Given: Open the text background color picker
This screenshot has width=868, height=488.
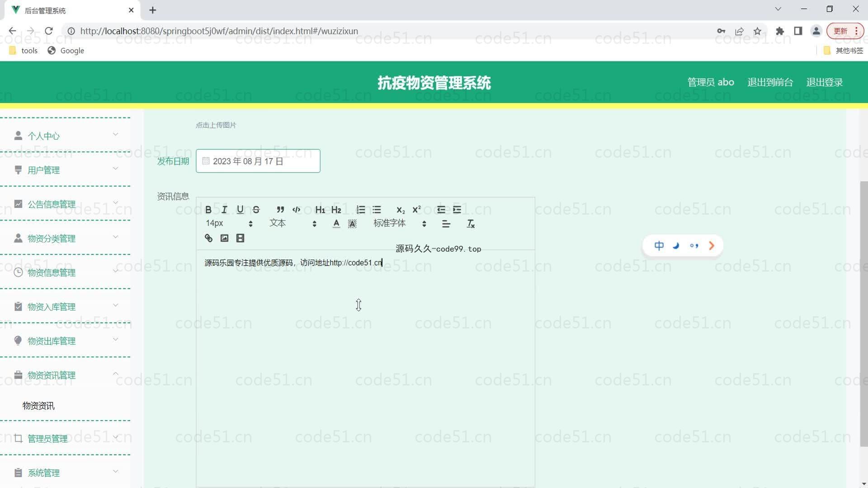Looking at the screenshot, I should pyautogui.click(x=352, y=224).
